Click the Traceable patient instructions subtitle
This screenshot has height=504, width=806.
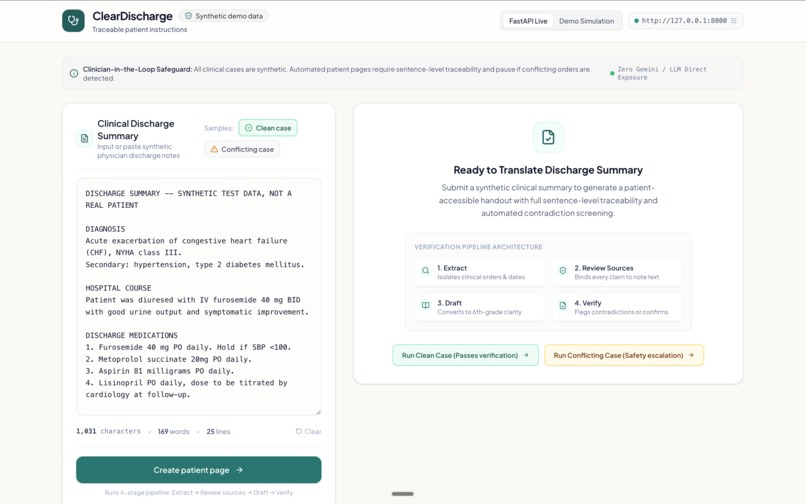pyautogui.click(x=139, y=30)
